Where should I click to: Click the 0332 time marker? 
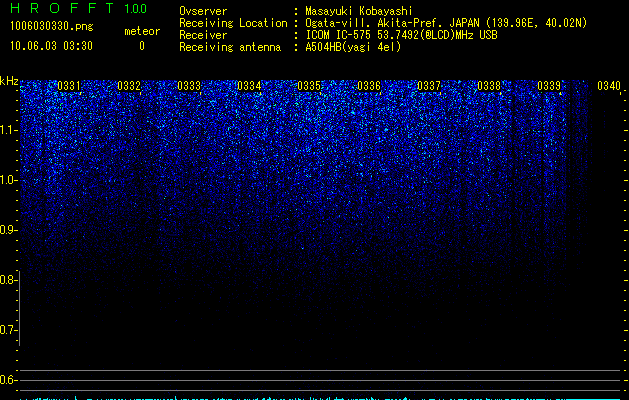(129, 86)
